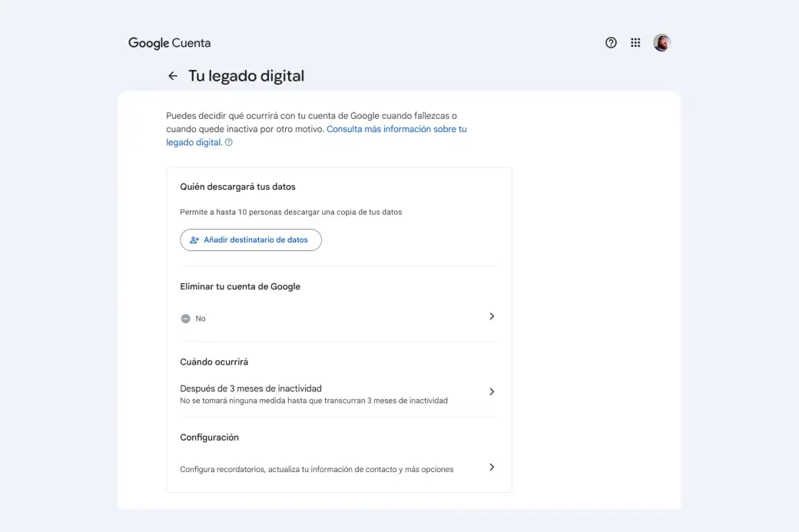Image resolution: width=799 pixels, height=532 pixels.
Task: Follow the 'Consulta más información' link
Action: 396,129
